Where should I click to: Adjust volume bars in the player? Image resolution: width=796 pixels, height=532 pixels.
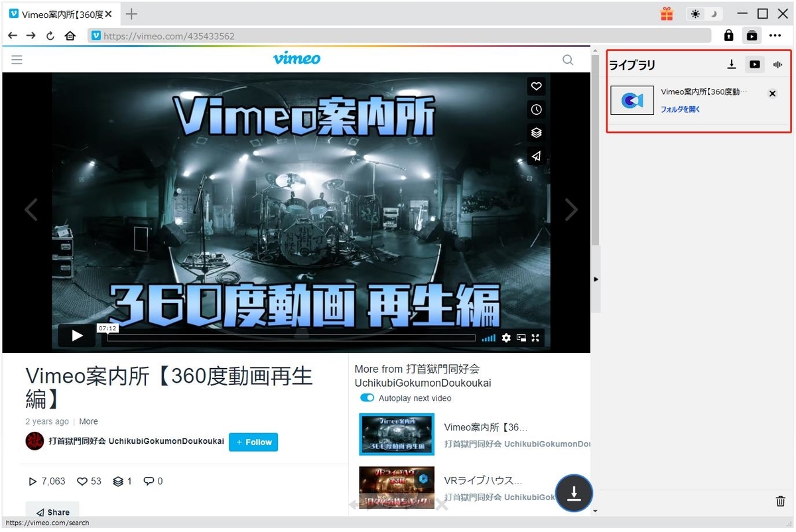(x=488, y=338)
